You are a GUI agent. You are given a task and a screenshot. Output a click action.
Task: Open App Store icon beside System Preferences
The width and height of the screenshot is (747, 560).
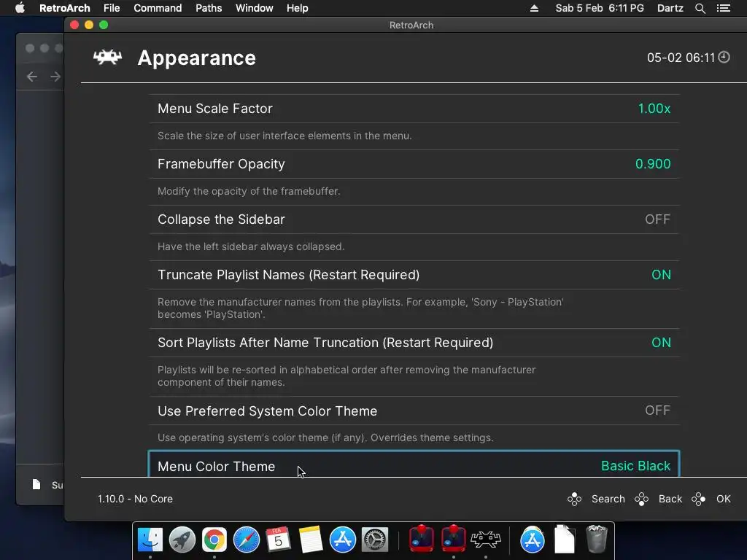343,540
